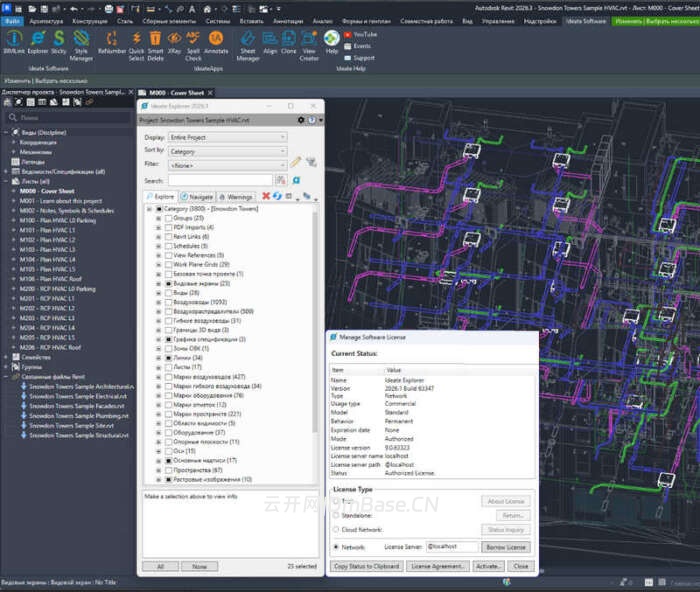Open the Annotate tool
This screenshot has width=700, height=592.
coord(216,42)
